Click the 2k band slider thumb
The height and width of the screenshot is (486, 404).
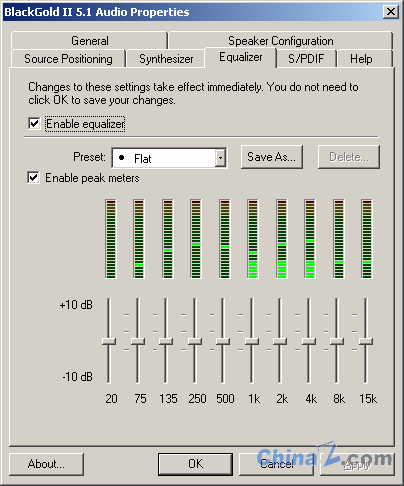[x=280, y=341]
